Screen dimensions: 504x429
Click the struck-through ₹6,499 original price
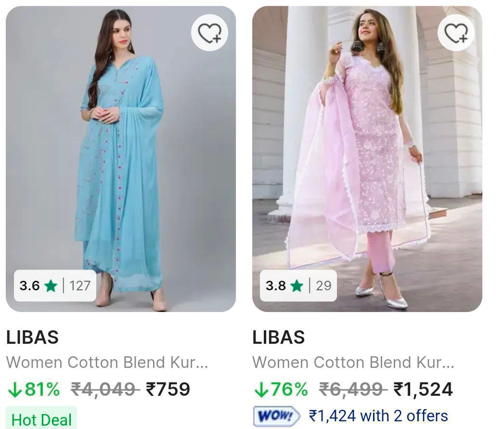tap(353, 389)
